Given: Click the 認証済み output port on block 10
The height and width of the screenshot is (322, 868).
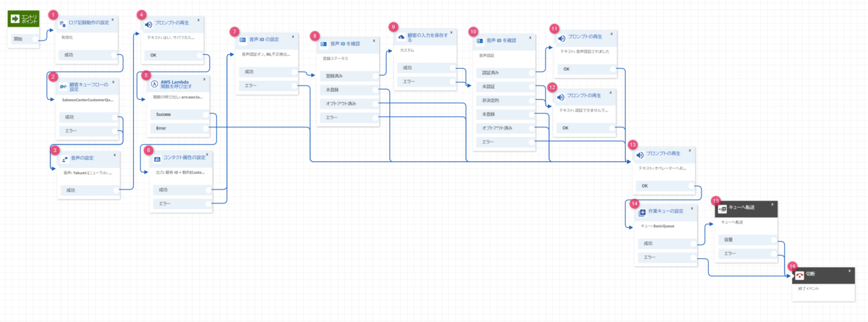Looking at the screenshot, I should [532, 72].
